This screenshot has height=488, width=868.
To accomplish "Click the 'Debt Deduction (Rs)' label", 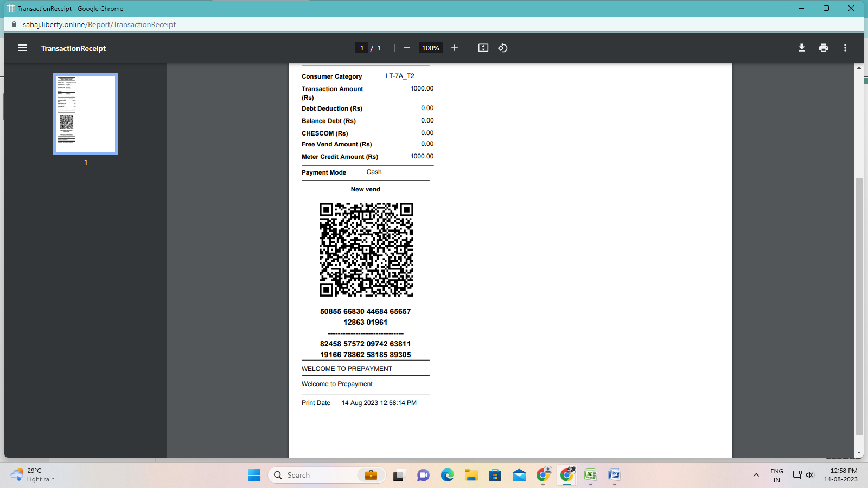I will (332, 108).
